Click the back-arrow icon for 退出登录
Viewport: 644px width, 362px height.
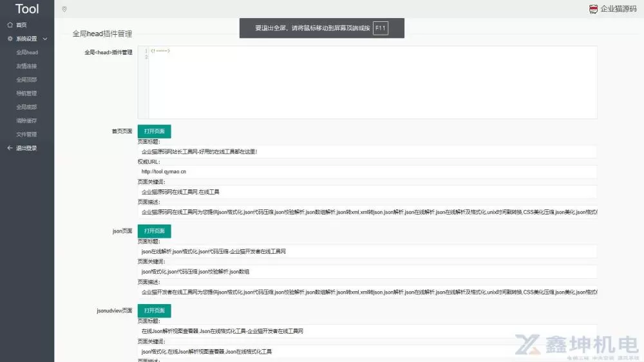pyautogui.click(x=10, y=148)
